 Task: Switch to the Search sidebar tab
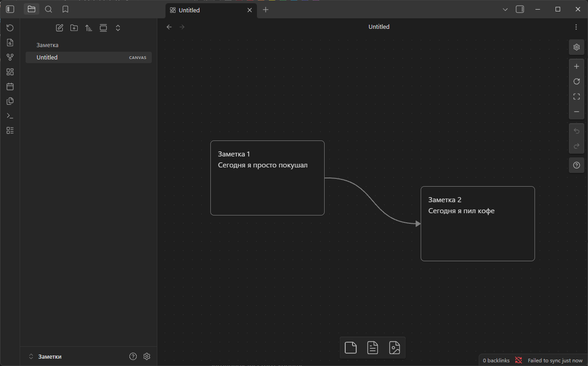tap(48, 9)
